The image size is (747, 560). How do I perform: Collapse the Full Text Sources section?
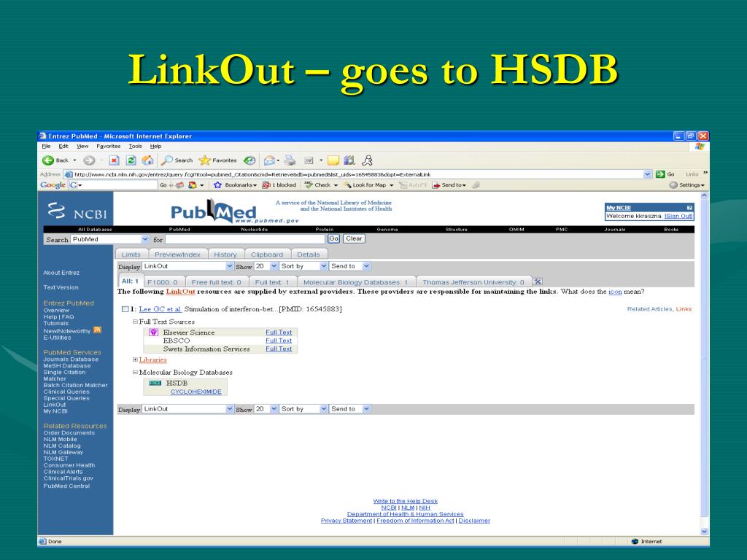tap(135, 322)
